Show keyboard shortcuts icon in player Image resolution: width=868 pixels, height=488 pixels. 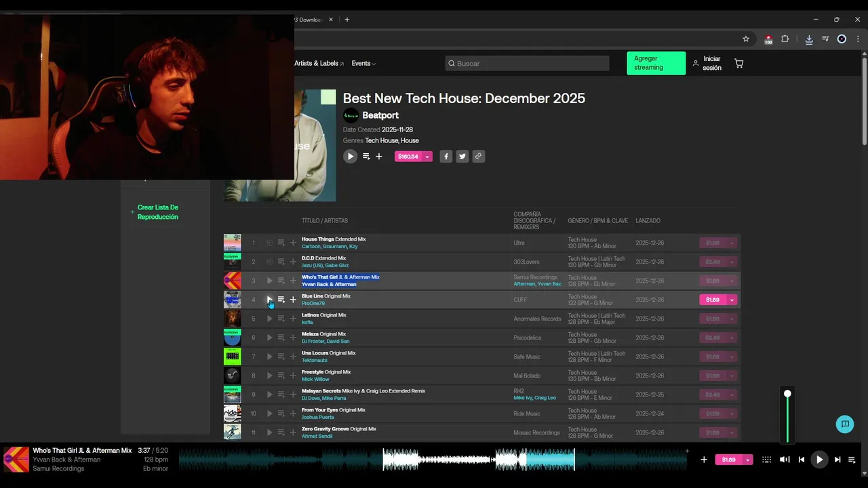(x=767, y=460)
